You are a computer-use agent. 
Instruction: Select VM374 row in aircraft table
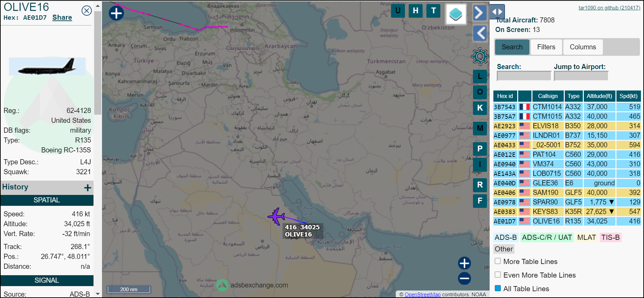click(x=567, y=164)
